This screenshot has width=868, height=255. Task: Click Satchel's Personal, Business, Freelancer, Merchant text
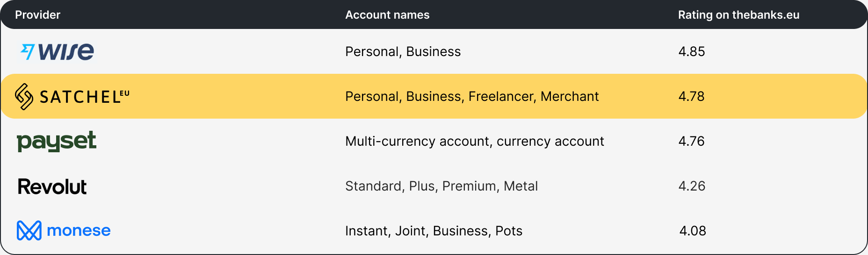[x=472, y=96]
